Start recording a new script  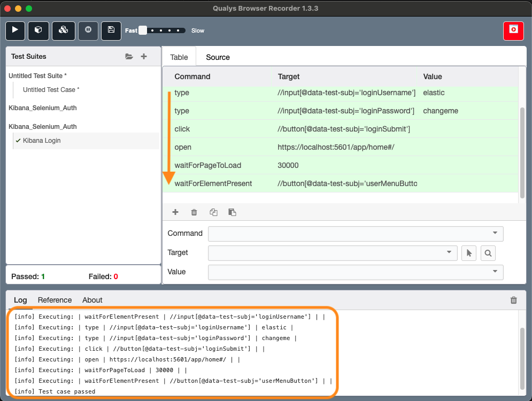513,30
